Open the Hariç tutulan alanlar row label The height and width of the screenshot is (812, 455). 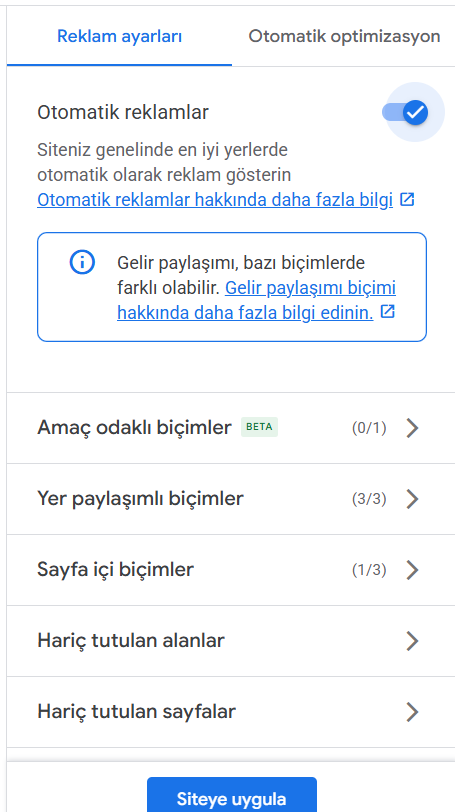(131, 641)
